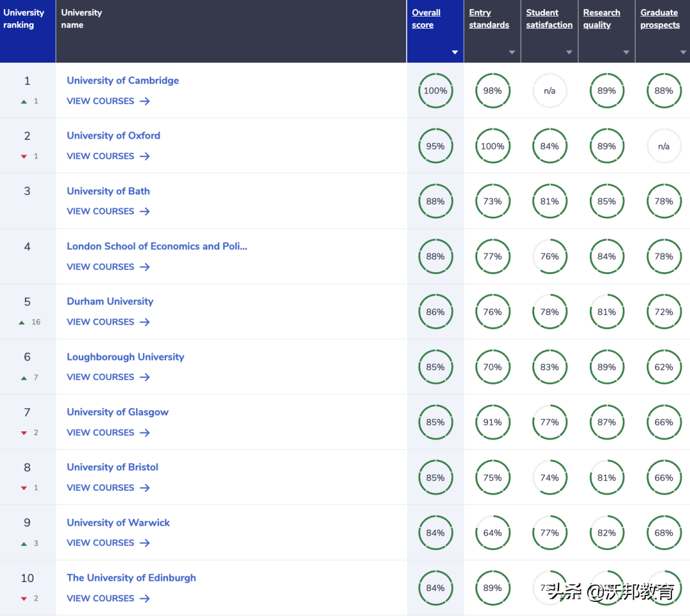The image size is (690, 616).
Task: Sort by Research quality header link
Action: click(602, 19)
